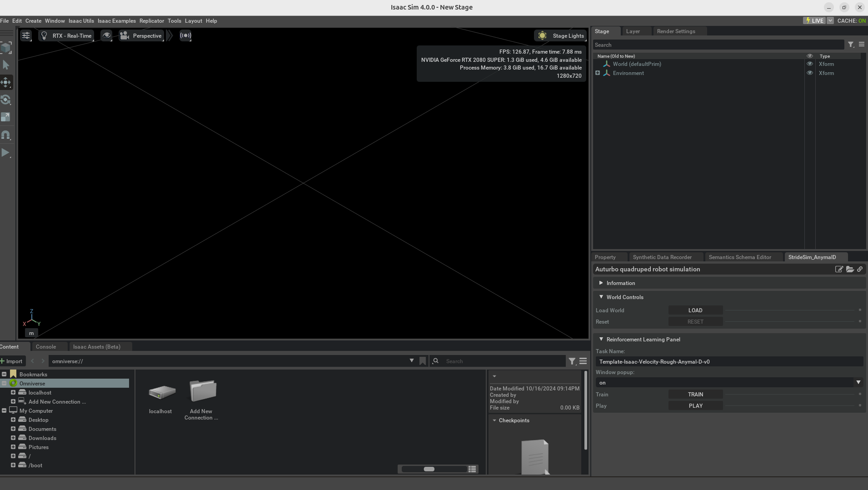Open the Isaac Examples menu
The image size is (868, 490).
[x=116, y=21]
